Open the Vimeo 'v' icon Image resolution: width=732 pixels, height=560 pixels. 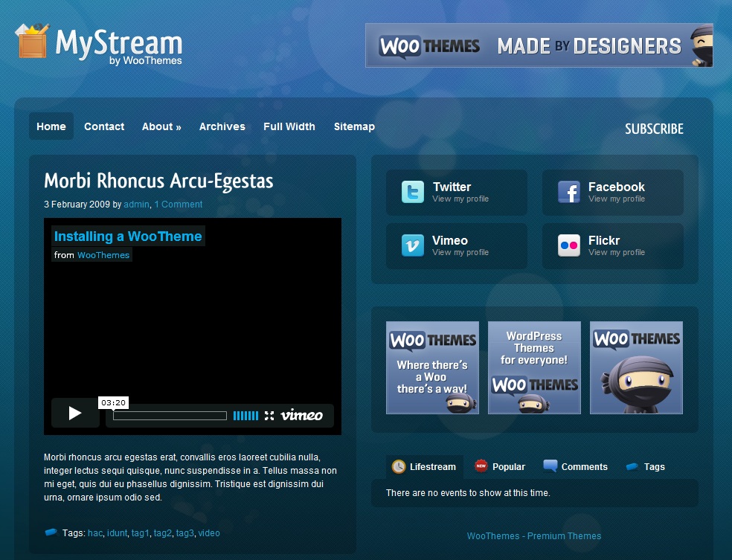point(413,245)
